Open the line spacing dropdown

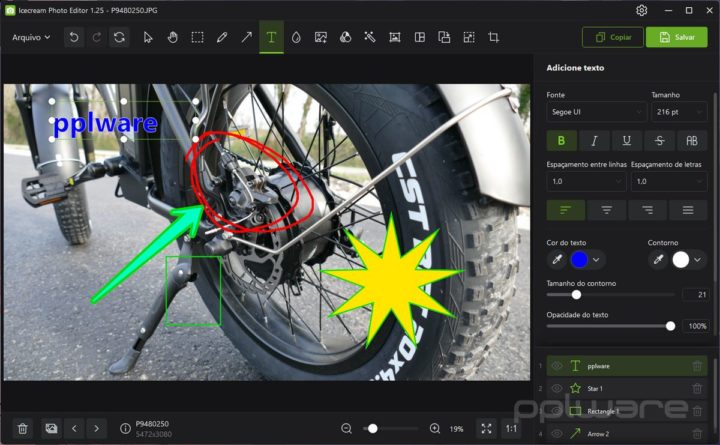coord(586,181)
